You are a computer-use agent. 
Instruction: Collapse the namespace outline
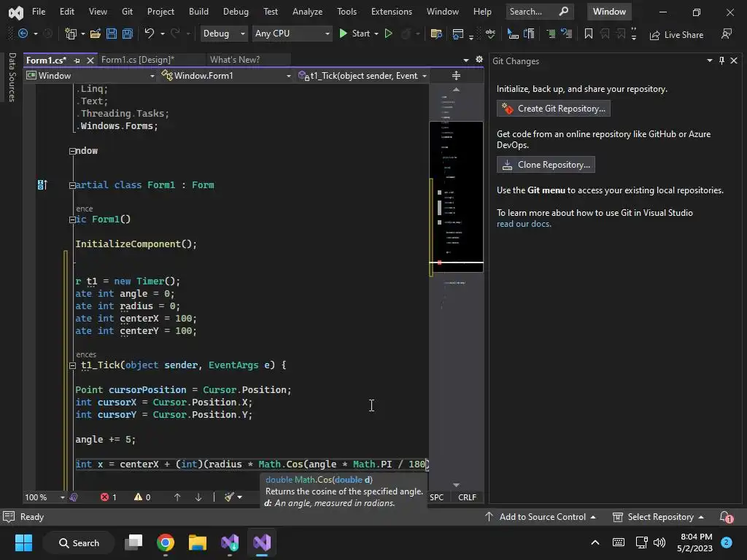pos(72,152)
